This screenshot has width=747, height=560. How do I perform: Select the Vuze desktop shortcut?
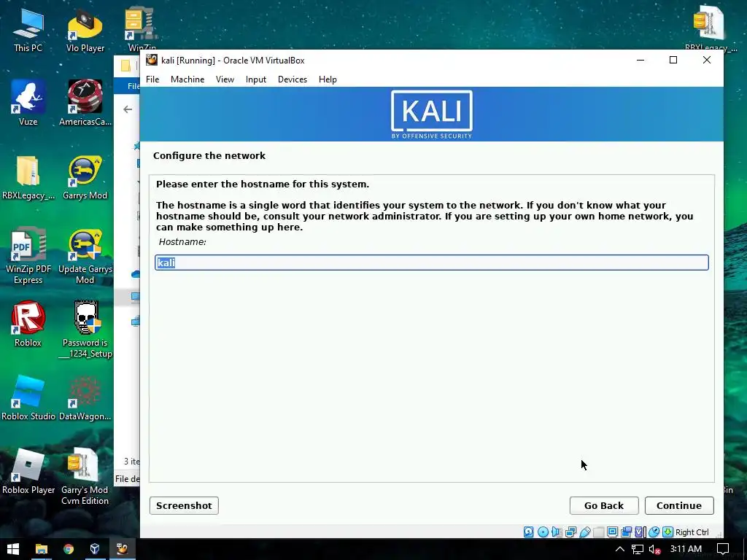coord(28,102)
